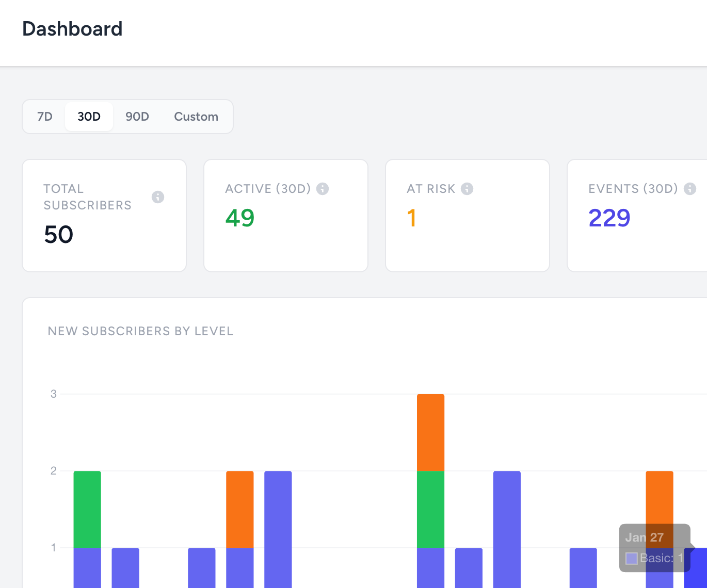Toggle the 30D selected range off
Screen dimensions: 707x588
[89, 117]
